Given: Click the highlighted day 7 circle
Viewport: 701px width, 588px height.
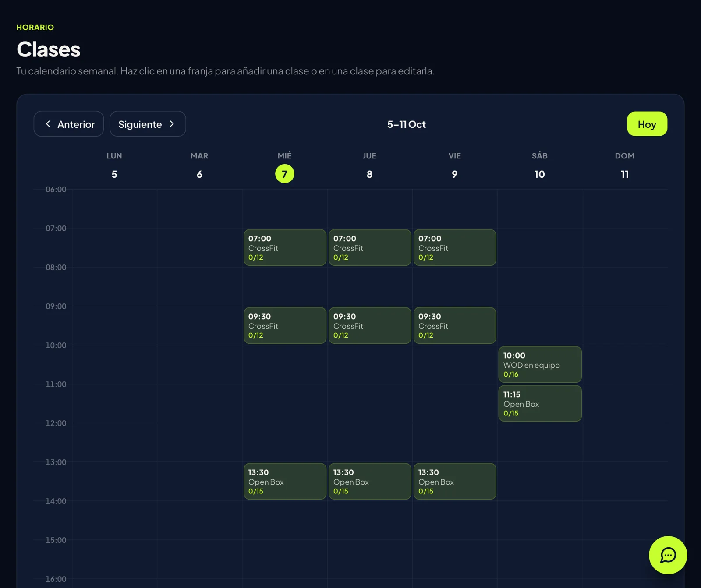Looking at the screenshot, I should click(x=284, y=174).
